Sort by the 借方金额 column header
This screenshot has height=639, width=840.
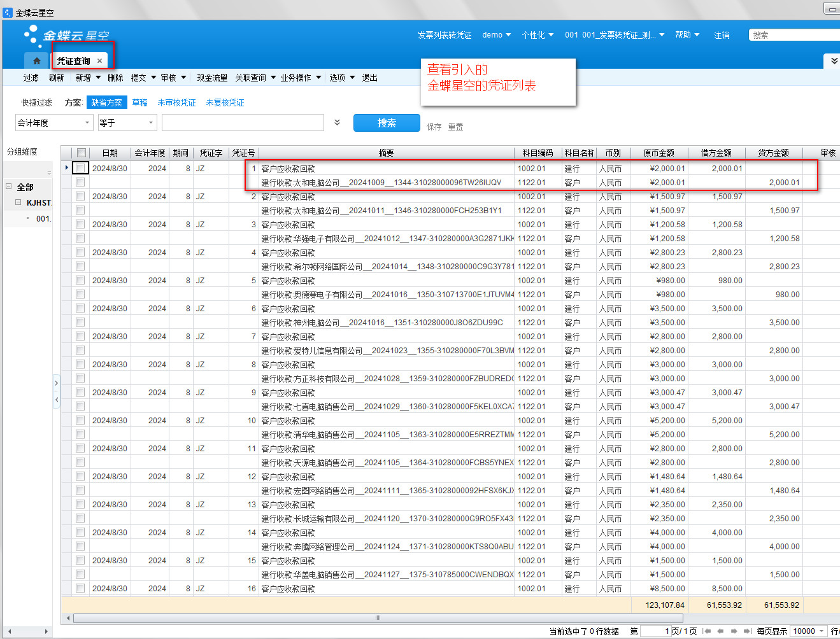click(x=716, y=153)
